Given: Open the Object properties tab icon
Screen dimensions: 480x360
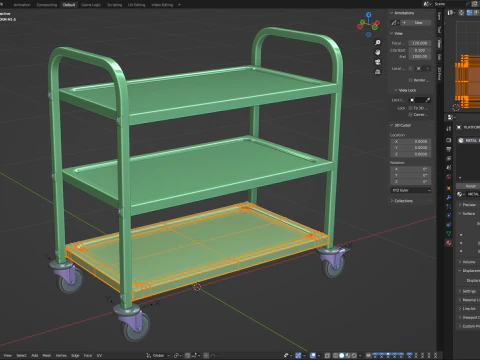Looking at the screenshot, I should coord(449,188).
